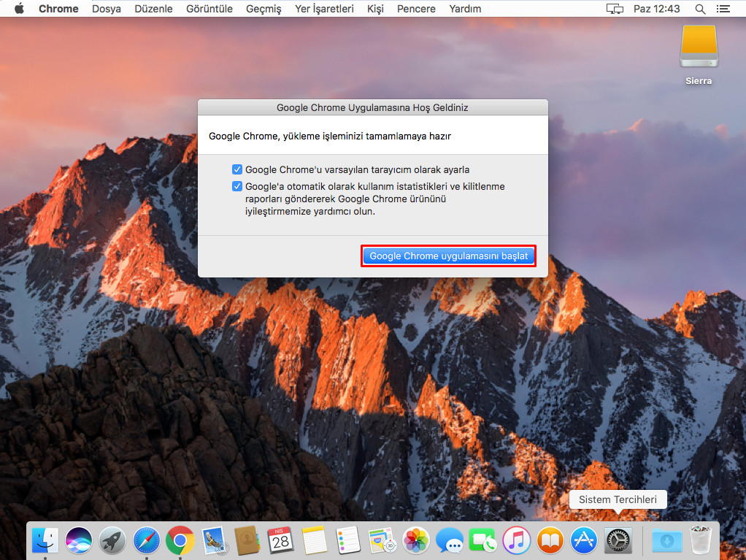The height and width of the screenshot is (560, 746).
Task: Open Calendar showing 28
Action: (x=281, y=540)
